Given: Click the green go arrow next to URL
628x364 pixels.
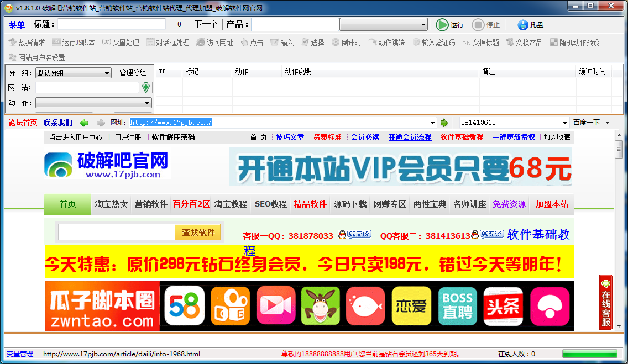Looking at the screenshot, I should [x=444, y=123].
